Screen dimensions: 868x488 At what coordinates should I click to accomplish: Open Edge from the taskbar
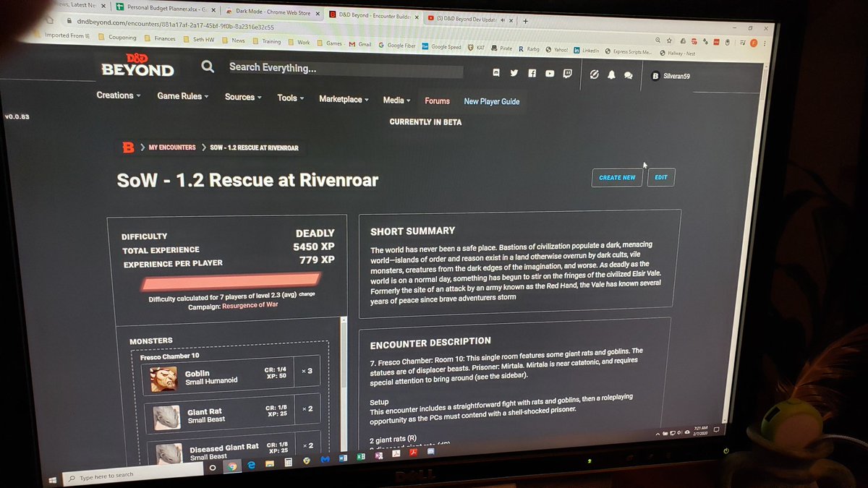[252, 465]
